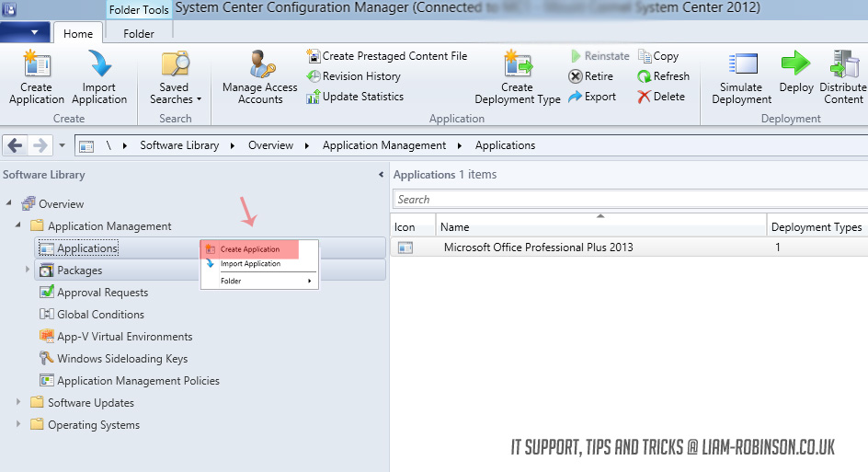This screenshot has width=868, height=472.
Task: Select Microsoft Office Professional Plus 2013 row
Action: click(x=629, y=248)
